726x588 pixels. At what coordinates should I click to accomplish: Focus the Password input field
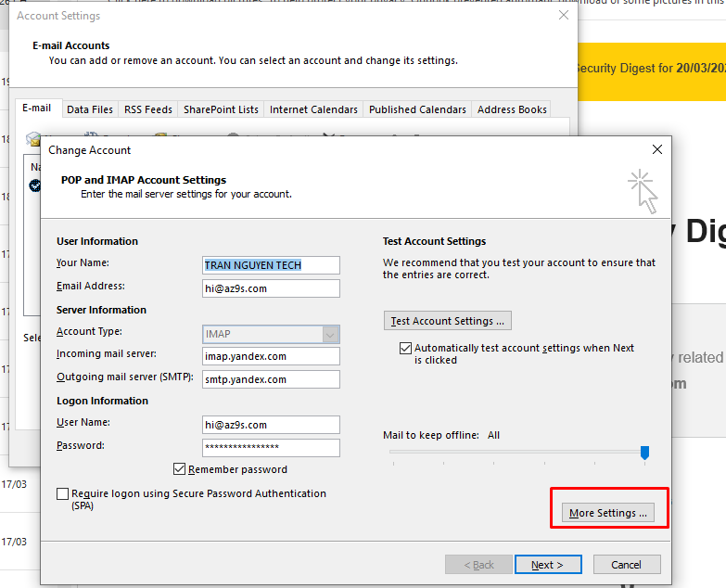click(271, 448)
